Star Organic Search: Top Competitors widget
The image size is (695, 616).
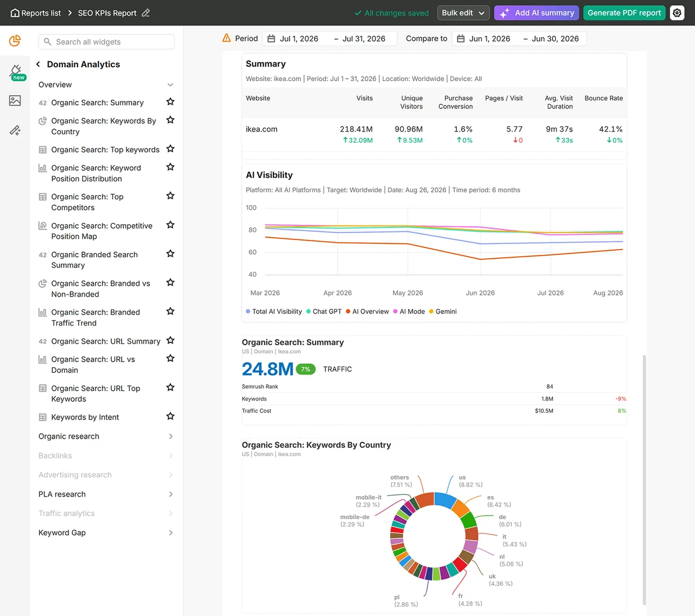point(170,196)
